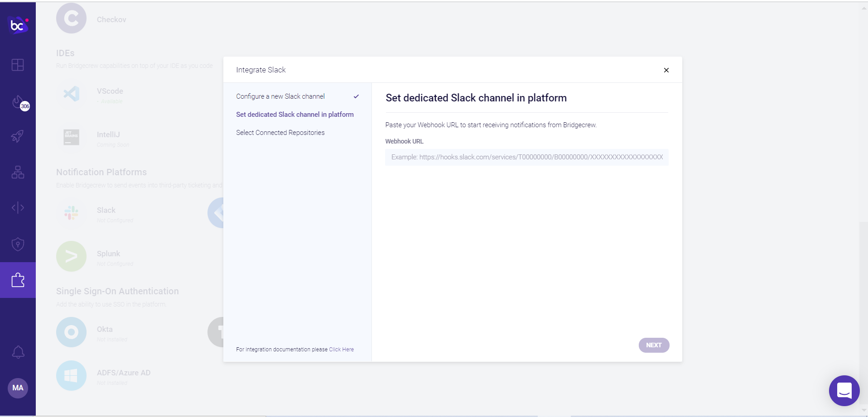Image resolution: width=868 pixels, height=417 pixels.
Task: Click the Slack integration icon
Action: click(x=71, y=213)
